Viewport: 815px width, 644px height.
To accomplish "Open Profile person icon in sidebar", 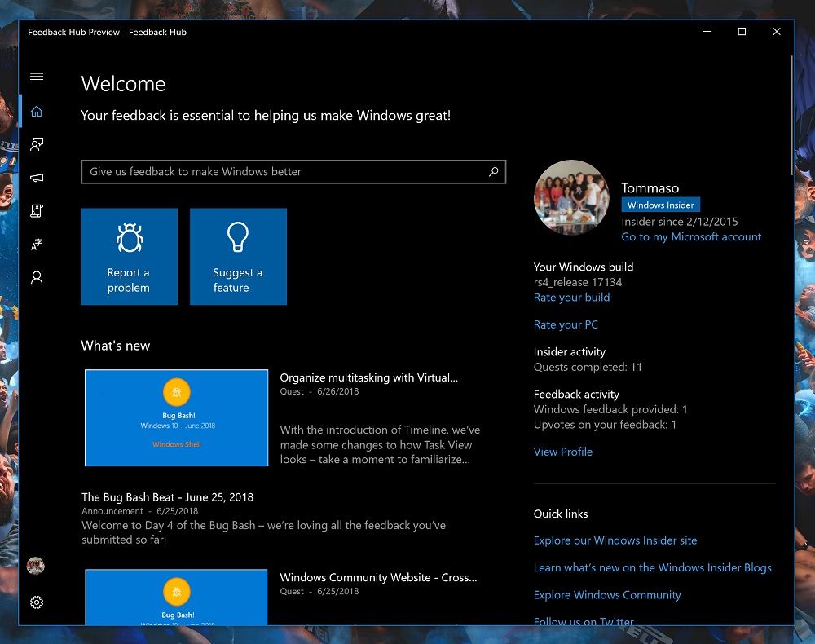I will 37,277.
